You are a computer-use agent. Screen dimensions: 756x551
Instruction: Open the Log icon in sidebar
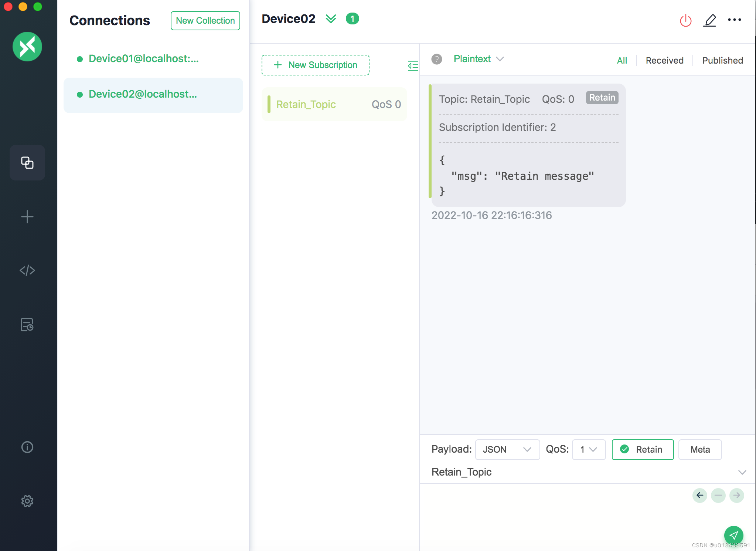coord(27,325)
